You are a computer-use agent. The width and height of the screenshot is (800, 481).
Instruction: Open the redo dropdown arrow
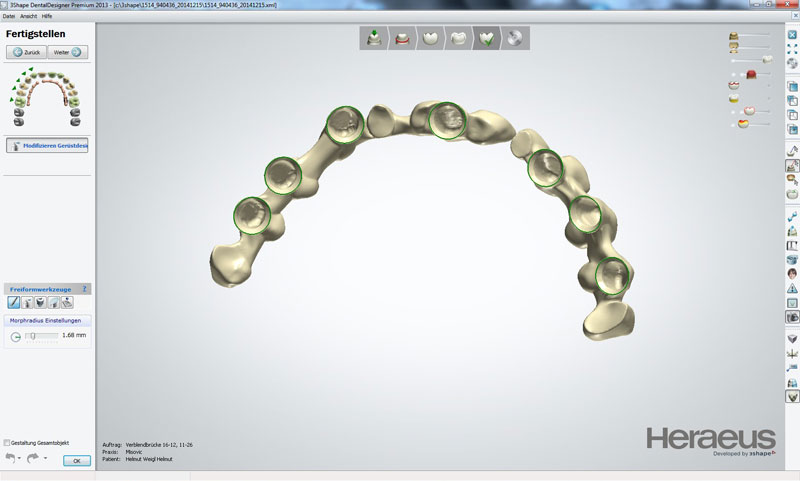pos(45,459)
